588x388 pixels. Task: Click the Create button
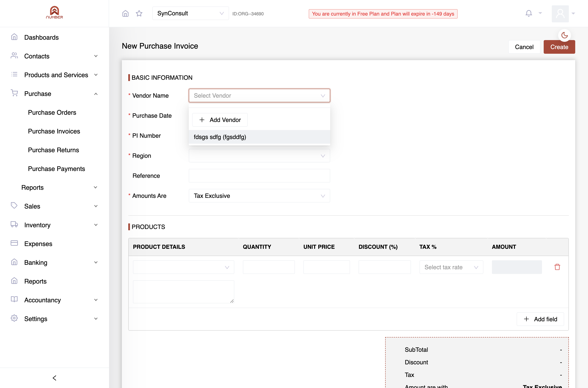point(559,47)
